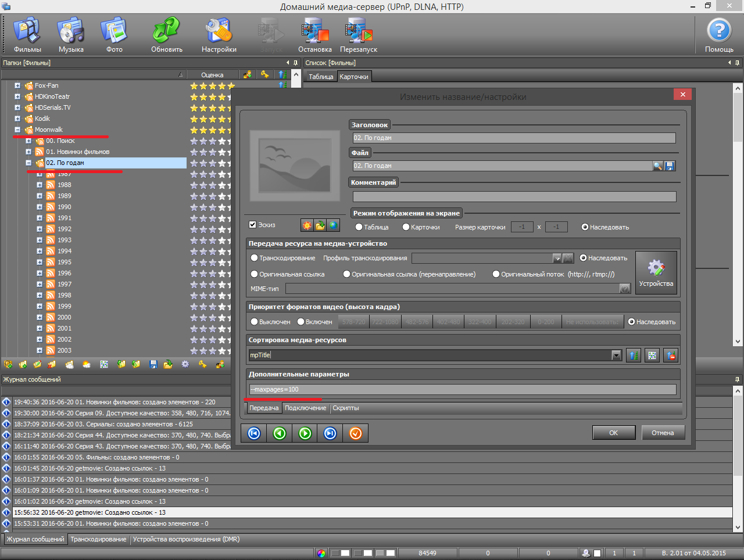Open the Помощь (Help) icon
Image resolution: width=744 pixels, height=560 pixels.
tap(719, 35)
